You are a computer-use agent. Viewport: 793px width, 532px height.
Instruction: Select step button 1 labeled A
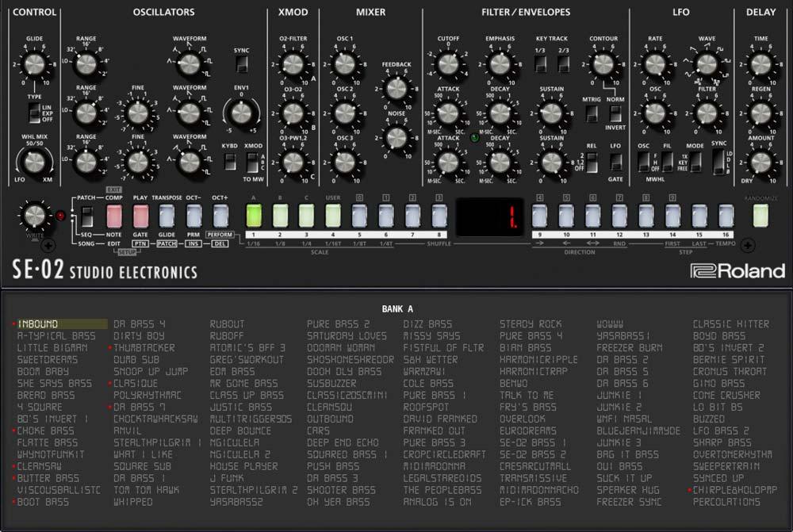[254, 216]
